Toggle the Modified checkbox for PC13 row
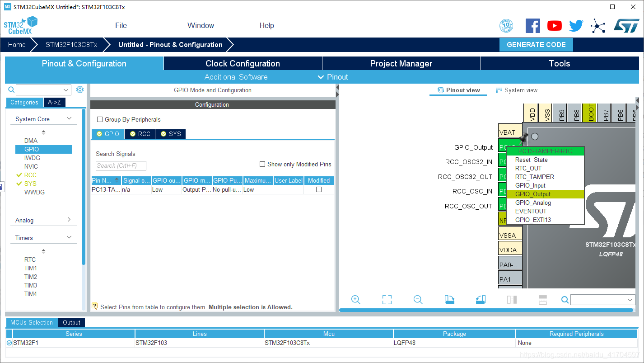Viewport: 644px width, 363px height. click(319, 189)
